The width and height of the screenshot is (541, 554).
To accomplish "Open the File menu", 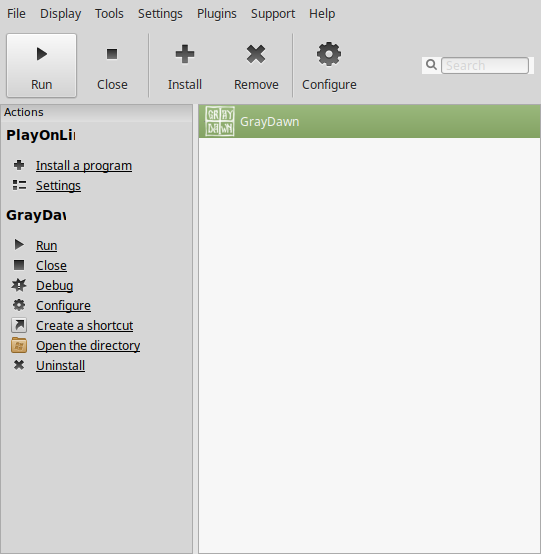I will coord(16,14).
